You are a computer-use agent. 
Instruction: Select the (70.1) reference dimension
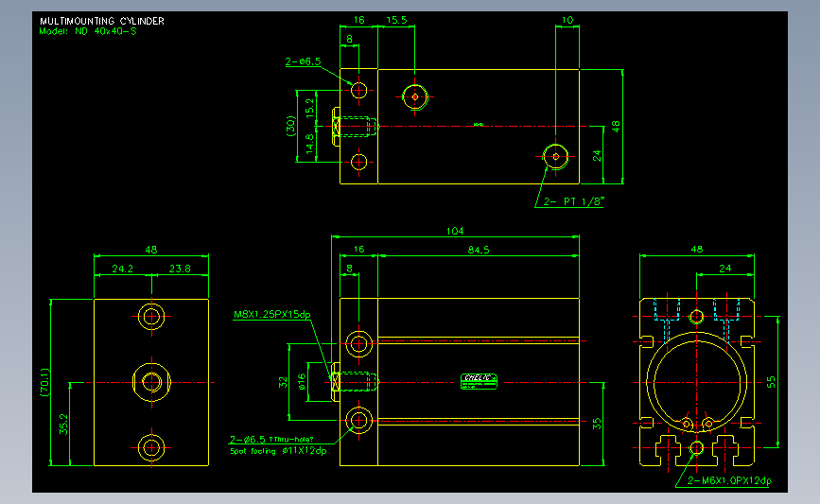[45, 382]
